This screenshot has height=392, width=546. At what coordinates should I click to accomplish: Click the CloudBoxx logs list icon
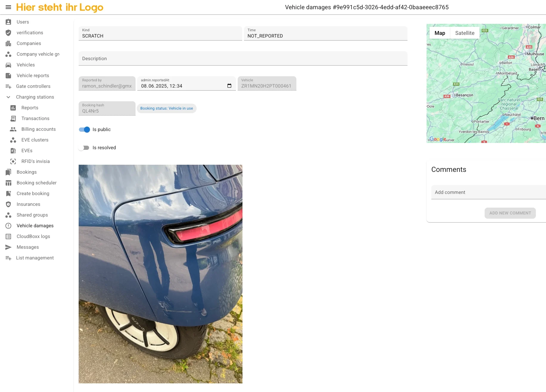[x=8, y=237]
